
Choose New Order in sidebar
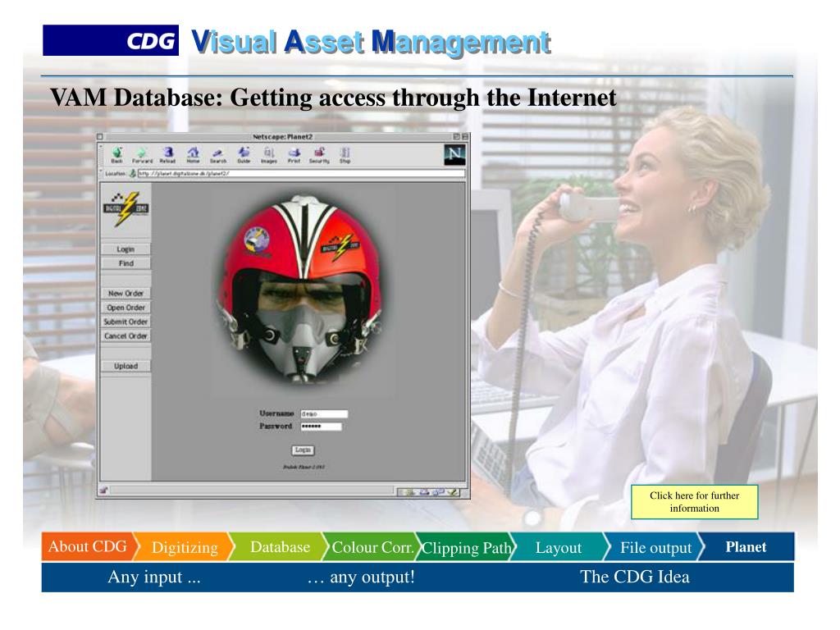click(126, 293)
